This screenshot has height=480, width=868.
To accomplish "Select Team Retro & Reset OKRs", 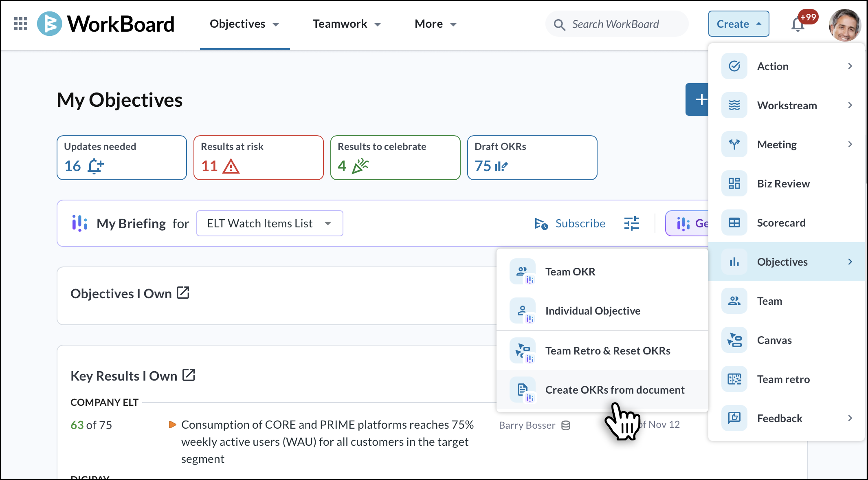I will [602, 350].
